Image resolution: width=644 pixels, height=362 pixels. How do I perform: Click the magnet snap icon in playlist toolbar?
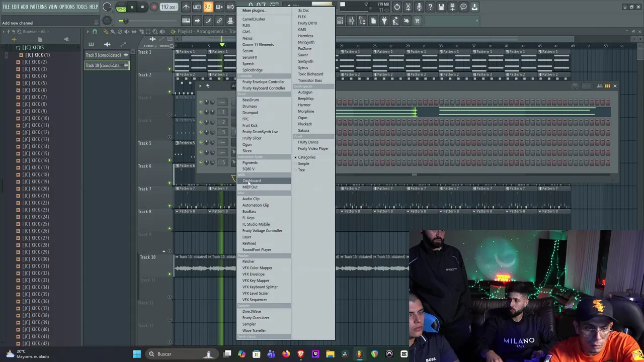(95, 32)
